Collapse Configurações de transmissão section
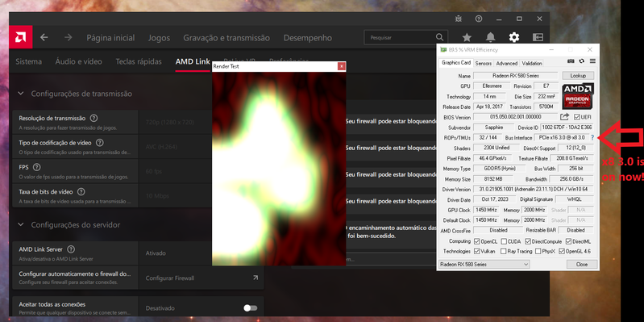The height and width of the screenshot is (322, 644). click(20, 94)
